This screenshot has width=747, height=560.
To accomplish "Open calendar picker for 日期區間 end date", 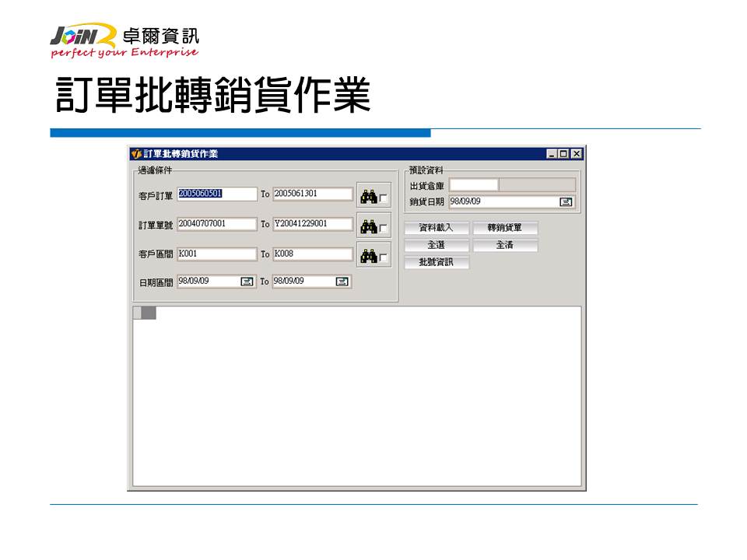I will [342, 282].
